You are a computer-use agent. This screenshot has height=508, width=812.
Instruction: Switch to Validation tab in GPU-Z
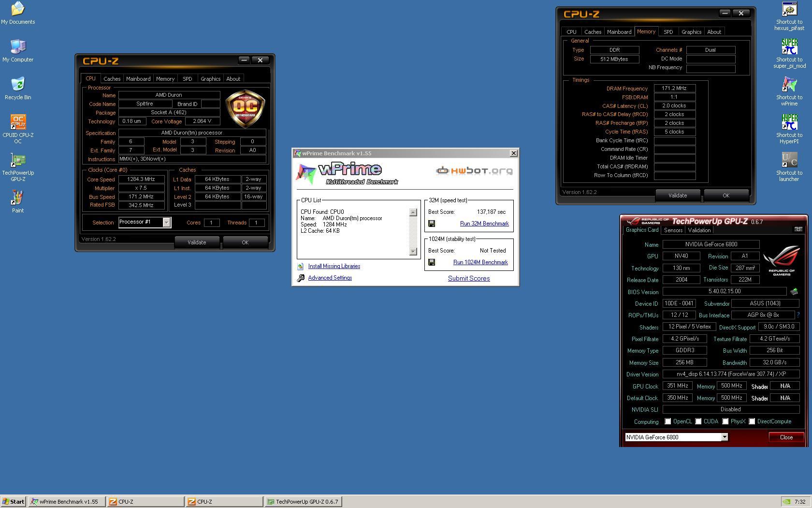[699, 230]
